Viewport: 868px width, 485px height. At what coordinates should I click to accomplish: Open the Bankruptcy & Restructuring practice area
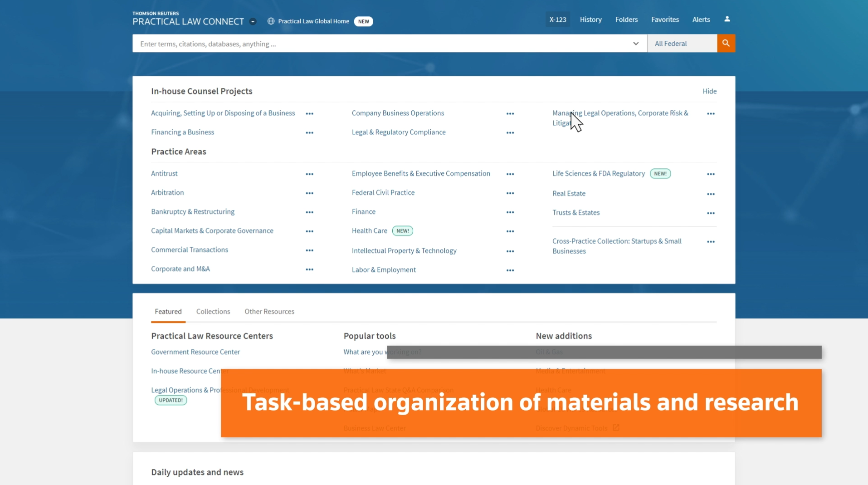tap(193, 212)
